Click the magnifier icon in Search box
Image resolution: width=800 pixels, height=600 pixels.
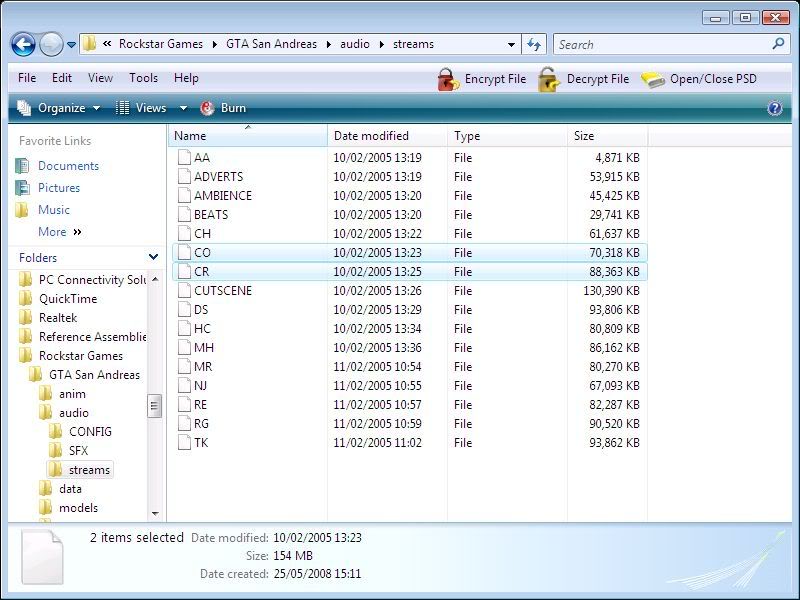[x=778, y=44]
